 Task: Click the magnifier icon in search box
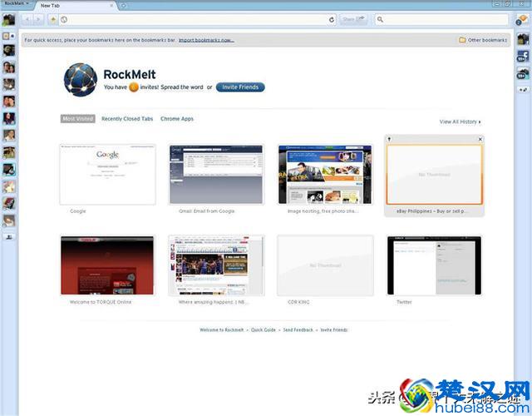(x=381, y=18)
